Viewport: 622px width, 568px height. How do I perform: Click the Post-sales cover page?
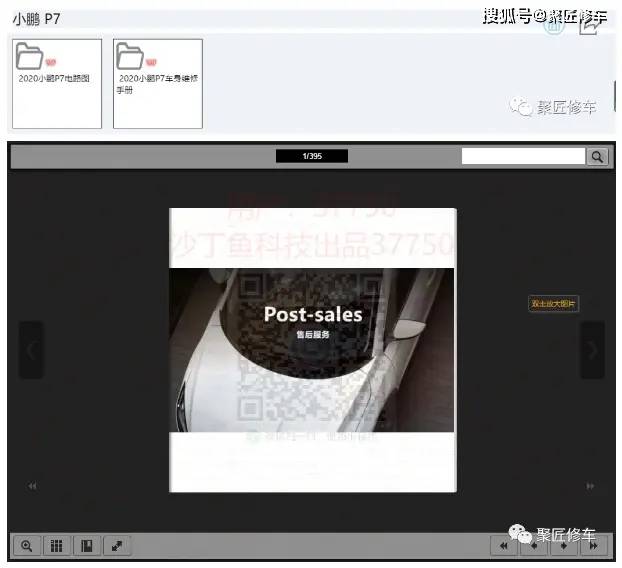[313, 350]
